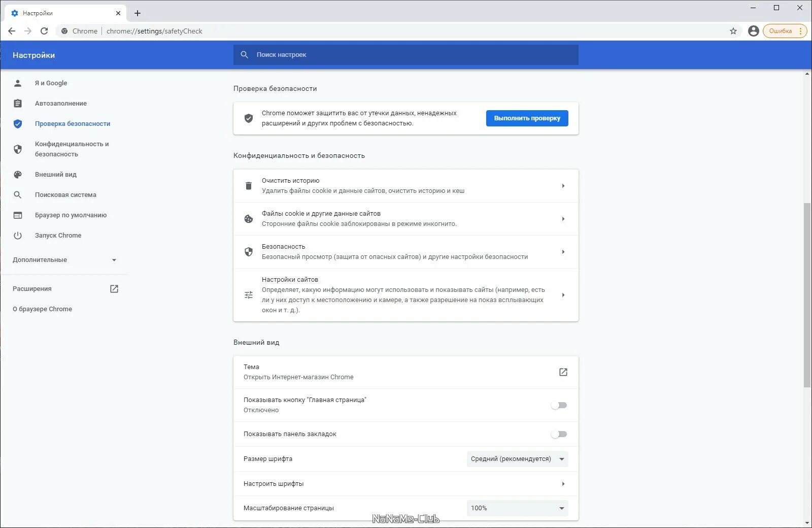Click the Внешний вид section heading
The image size is (812, 528).
point(256,343)
